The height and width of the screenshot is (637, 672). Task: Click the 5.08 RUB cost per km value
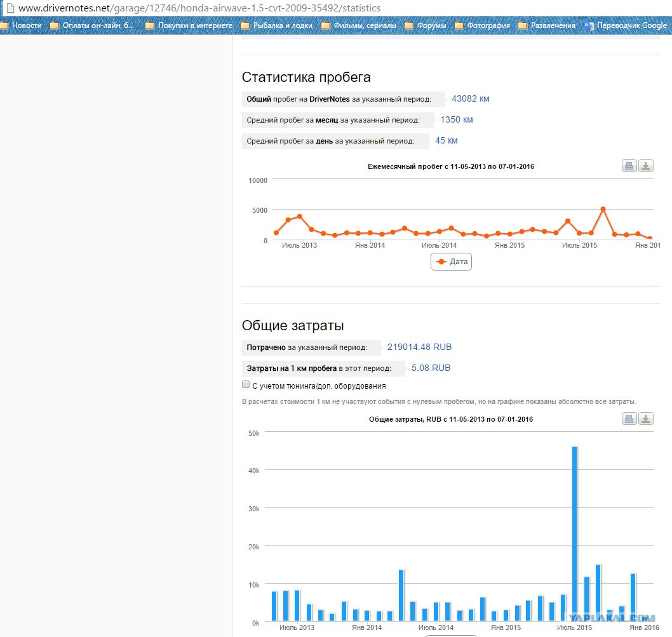431,368
